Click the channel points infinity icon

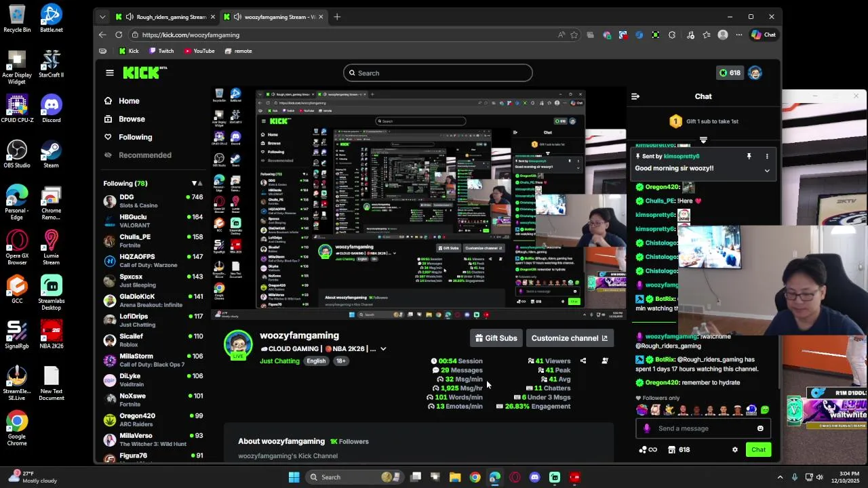pyautogui.click(x=648, y=450)
